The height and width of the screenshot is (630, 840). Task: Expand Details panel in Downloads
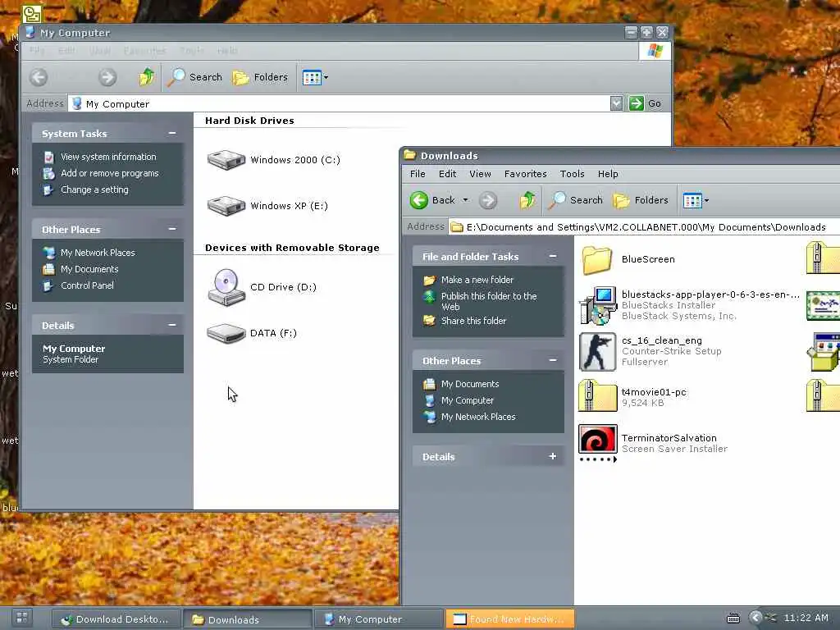pyautogui.click(x=552, y=456)
